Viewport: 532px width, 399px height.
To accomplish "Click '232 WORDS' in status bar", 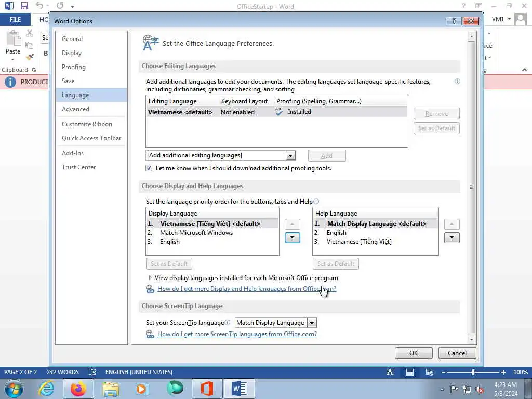I will pos(63,372).
